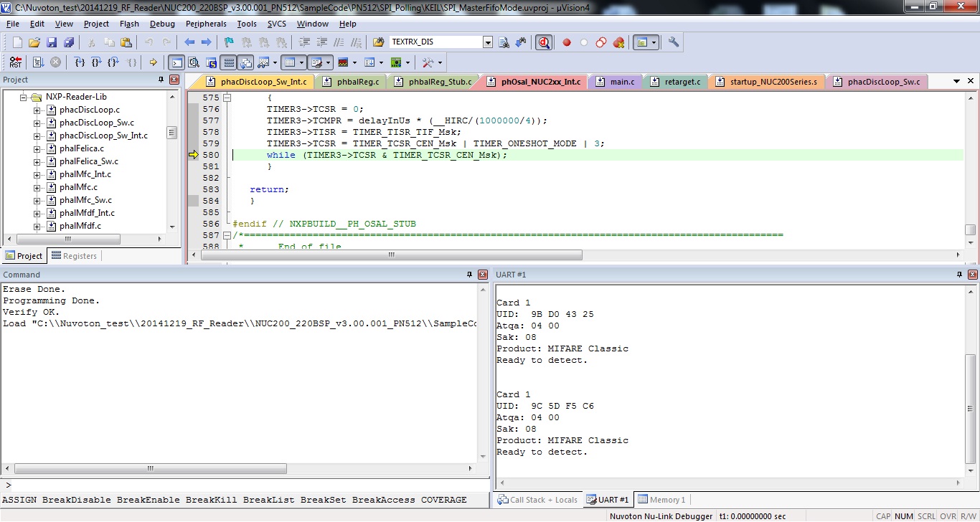Switch to the main.c editor tab
Image resolution: width=980 pixels, height=522 pixels.
coord(616,82)
